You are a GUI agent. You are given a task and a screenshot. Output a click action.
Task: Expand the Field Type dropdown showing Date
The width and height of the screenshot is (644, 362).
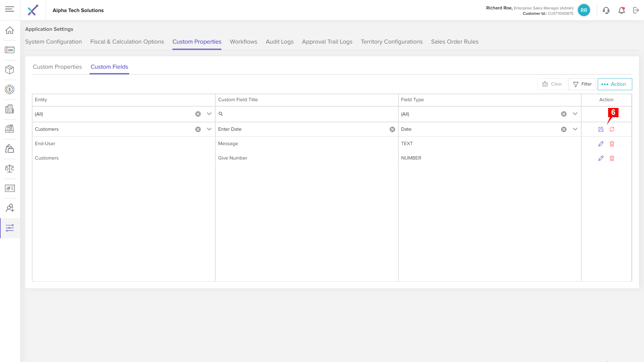575,129
